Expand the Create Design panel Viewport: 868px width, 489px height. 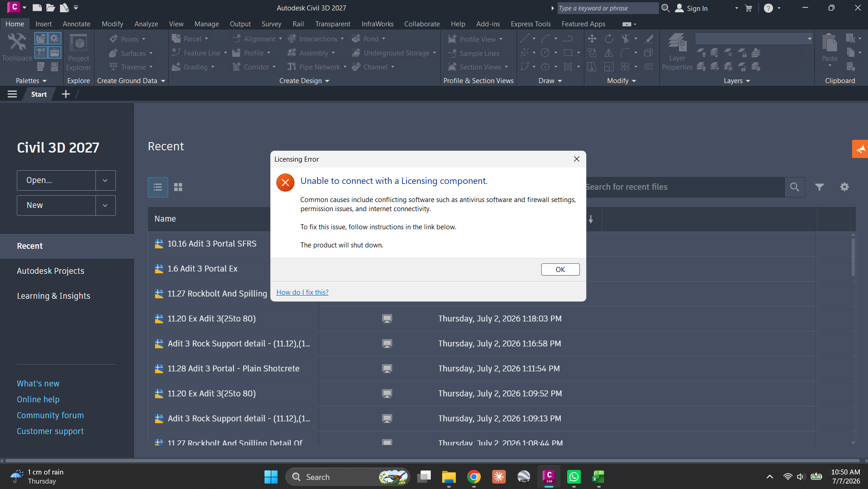pyautogui.click(x=304, y=81)
